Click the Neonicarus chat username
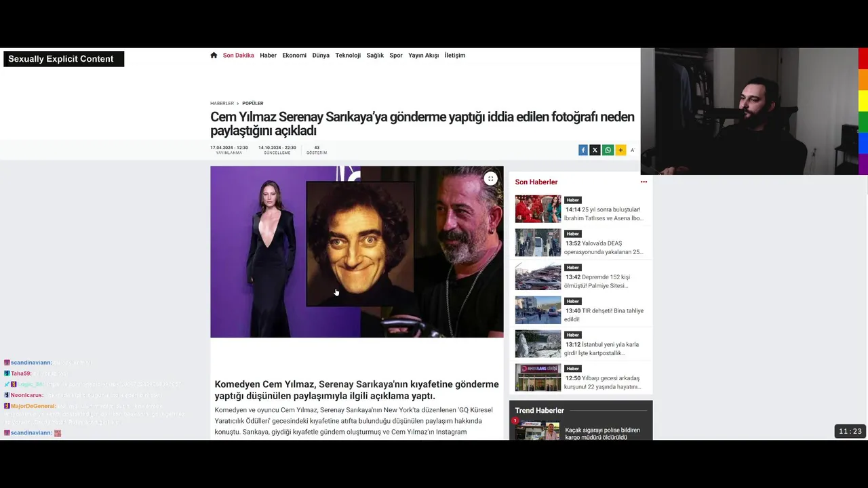Screen dimensions: 868x488 (27, 395)
